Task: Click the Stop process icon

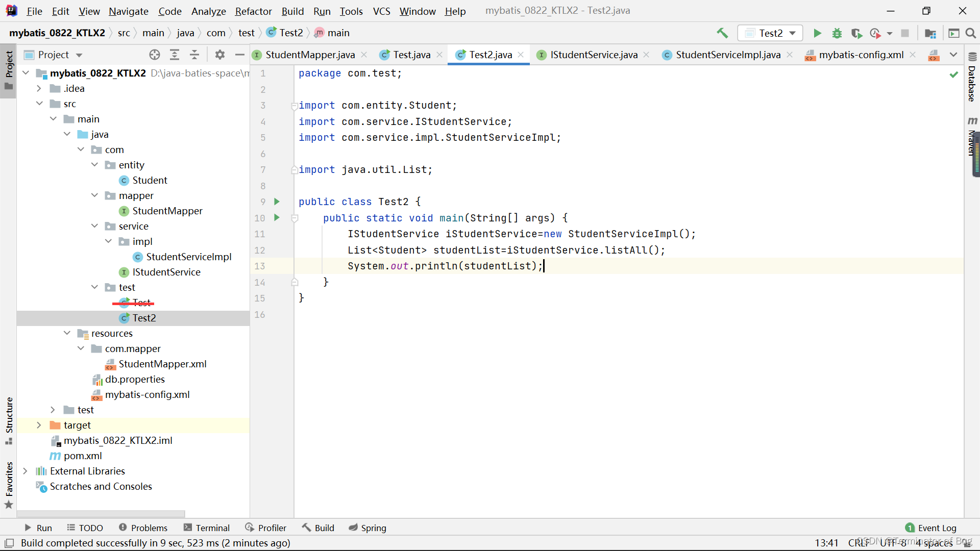Action: click(x=905, y=33)
